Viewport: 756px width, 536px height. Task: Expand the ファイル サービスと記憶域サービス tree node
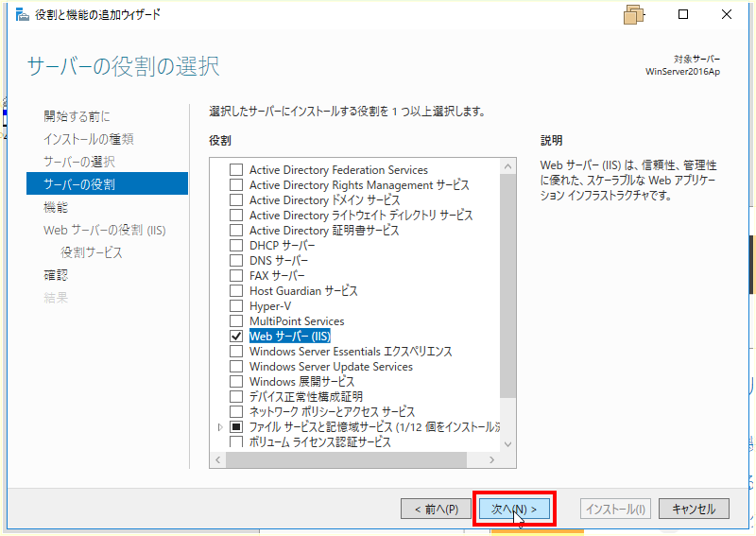click(x=220, y=427)
